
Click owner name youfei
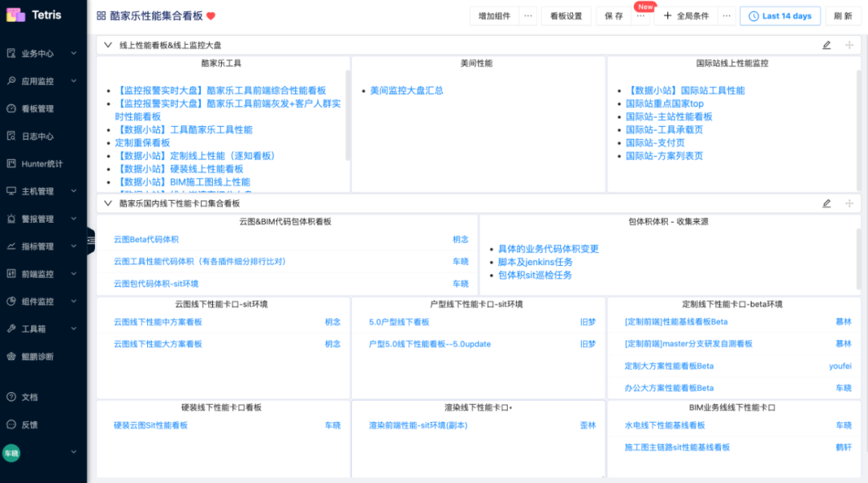coord(840,366)
